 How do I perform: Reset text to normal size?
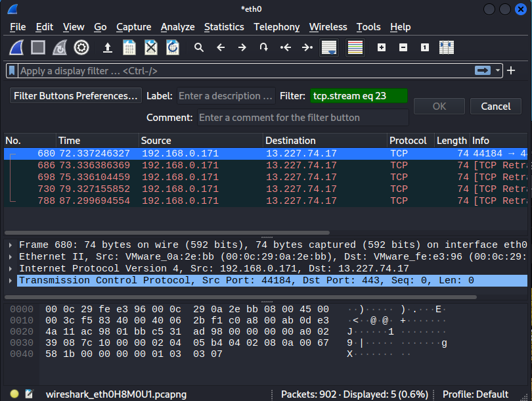[x=425, y=47]
